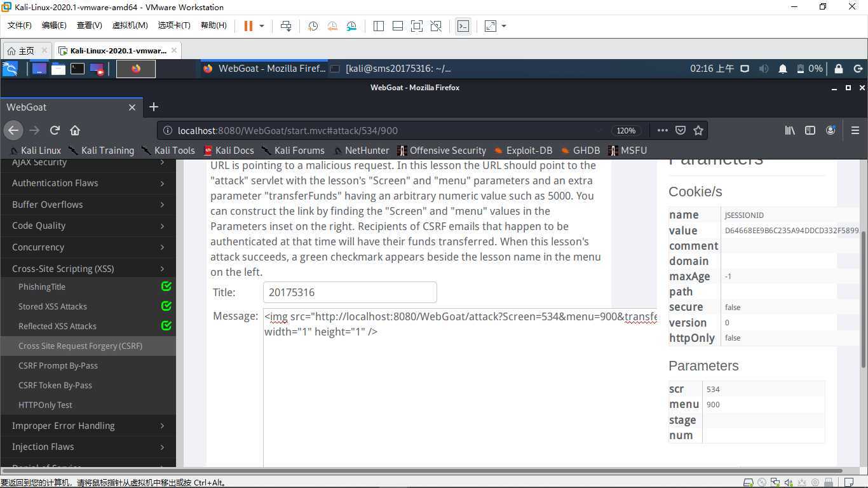Open the 文件(F) menu
868x488 pixels.
(20, 25)
